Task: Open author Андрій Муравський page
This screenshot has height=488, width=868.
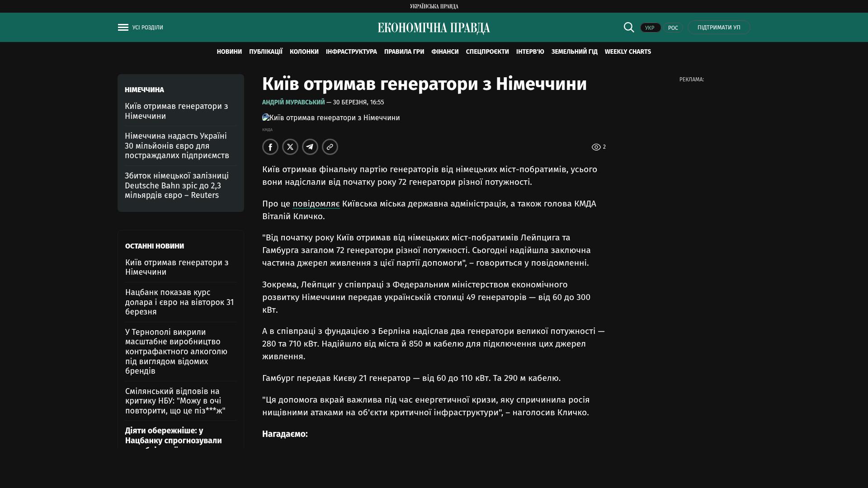Action: coord(293,103)
